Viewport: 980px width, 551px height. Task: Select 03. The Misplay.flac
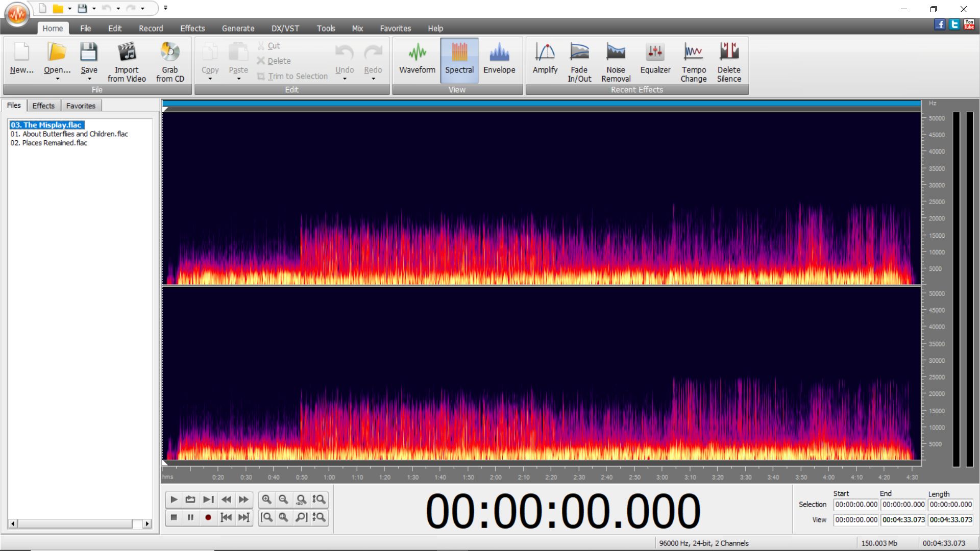tap(46, 125)
